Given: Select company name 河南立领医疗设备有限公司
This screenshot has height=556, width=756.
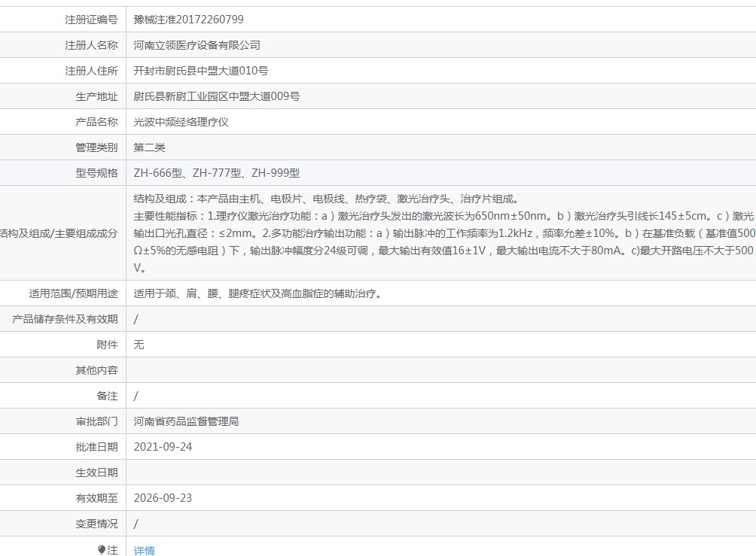Looking at the screenshot, I should pyautogui.click(x=197, y=45).
